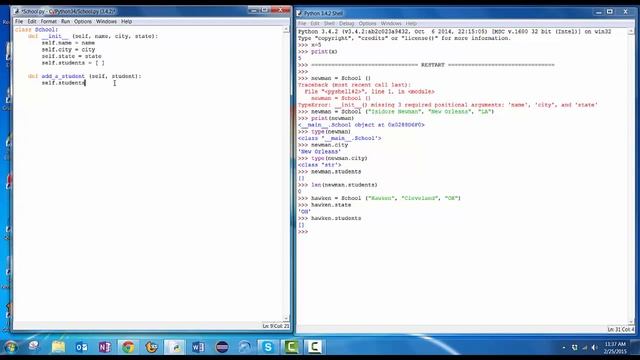Image resolution: width=640 pixels, height=360 pixels.
Task: Open the green Camtasia taskbar icon
Action: pos(291,347)
